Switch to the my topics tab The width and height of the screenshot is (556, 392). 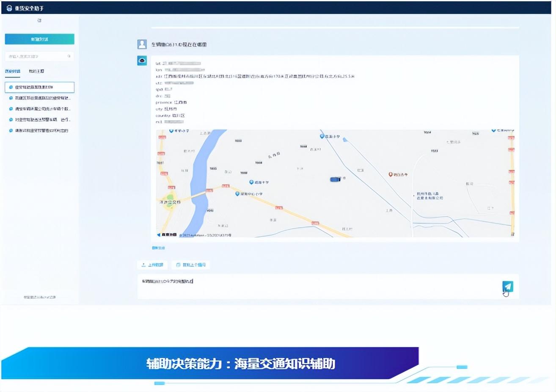[x=36, y=71]
